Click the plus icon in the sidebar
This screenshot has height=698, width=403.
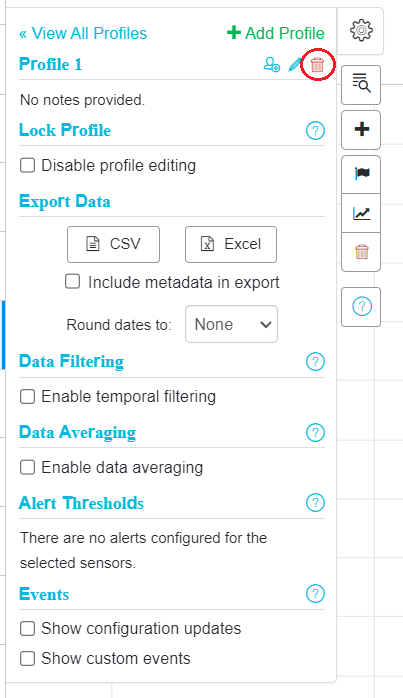[x=361, y=130]
